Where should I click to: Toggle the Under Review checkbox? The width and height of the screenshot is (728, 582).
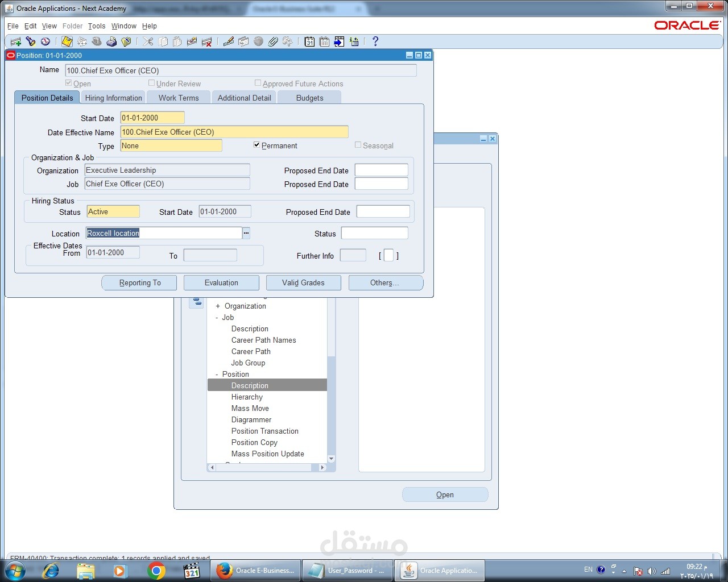(152, 83)
